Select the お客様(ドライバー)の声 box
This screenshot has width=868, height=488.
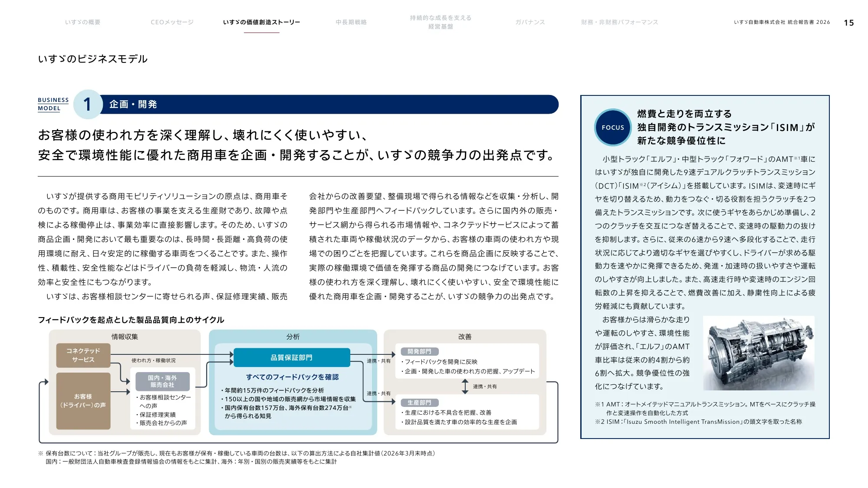(83, 401)
